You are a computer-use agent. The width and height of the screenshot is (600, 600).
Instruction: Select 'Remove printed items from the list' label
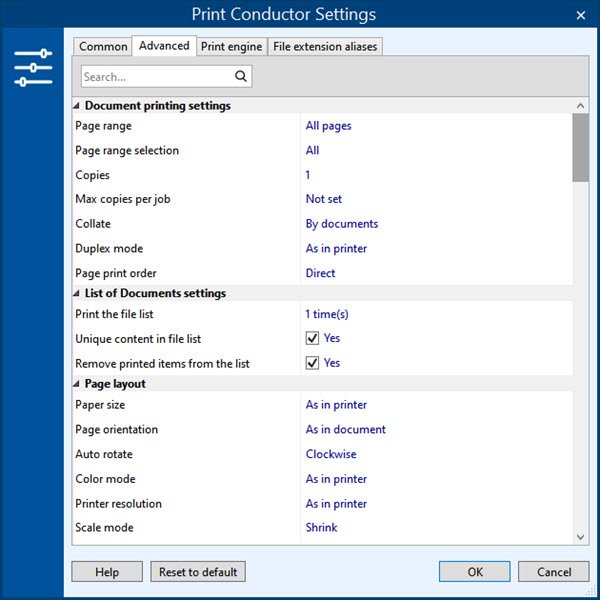[x=162, y=364]
